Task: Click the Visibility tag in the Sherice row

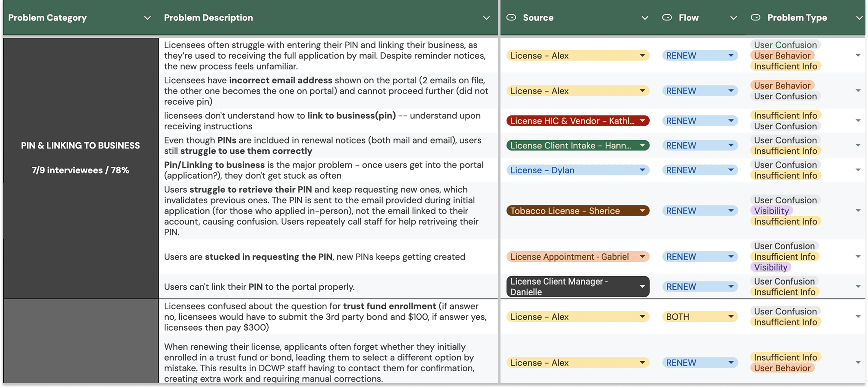Action: pos(771,211)
